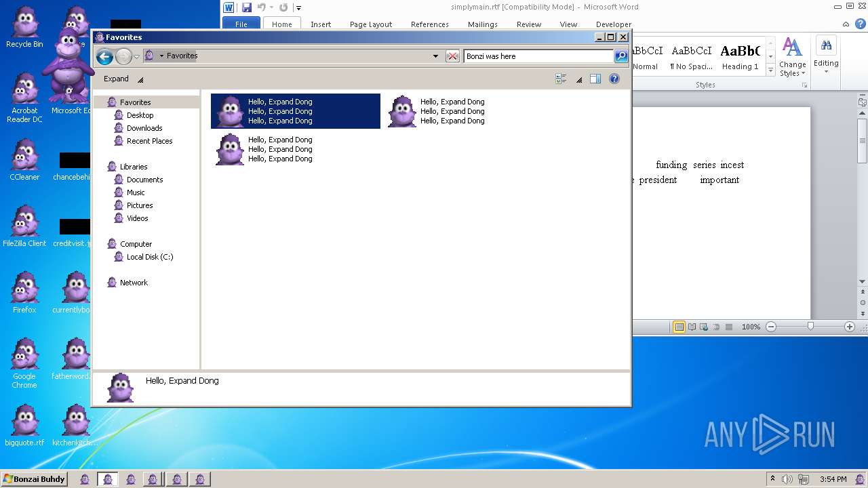
Task: Click the Back arrow in Favorites window
Action: pos(104,56)
